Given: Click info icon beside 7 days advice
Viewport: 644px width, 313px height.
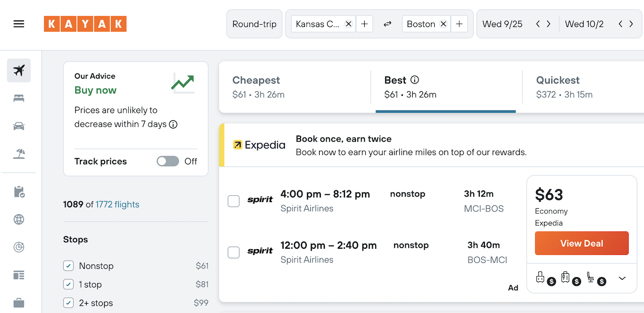Looking at the screenshot, I should click(173, 124).
